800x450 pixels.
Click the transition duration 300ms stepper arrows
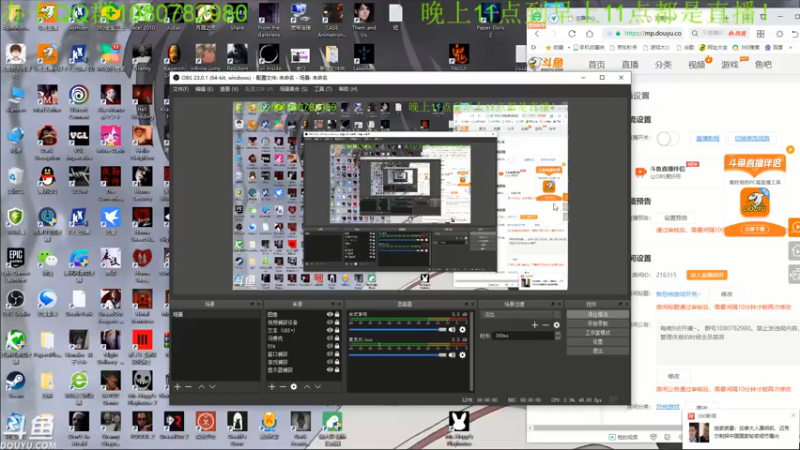coord(557,336)
